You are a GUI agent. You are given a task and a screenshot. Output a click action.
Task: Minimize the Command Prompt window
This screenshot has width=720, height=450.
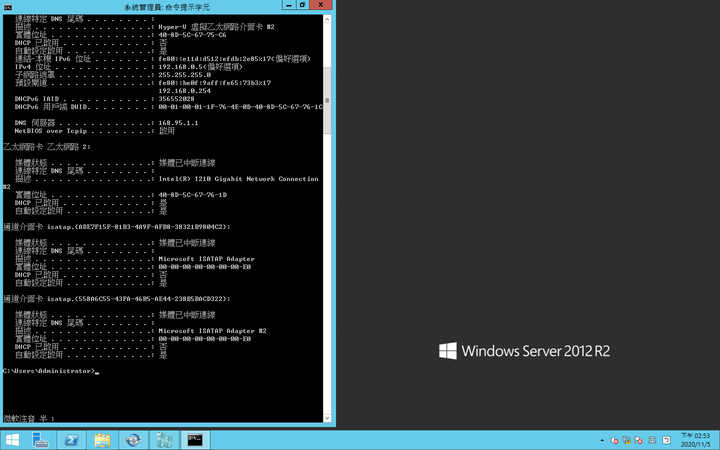point(289,5)
